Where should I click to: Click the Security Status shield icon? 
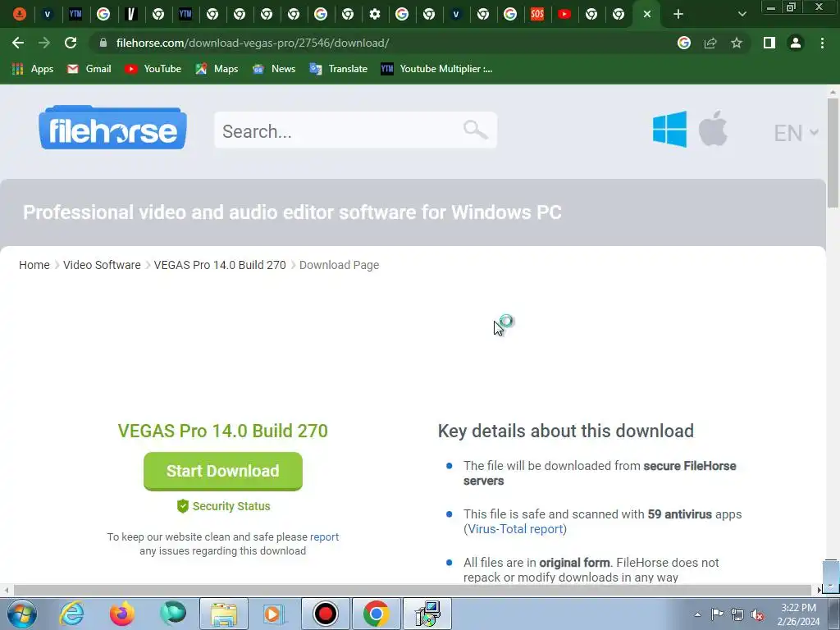click(183, 506)
